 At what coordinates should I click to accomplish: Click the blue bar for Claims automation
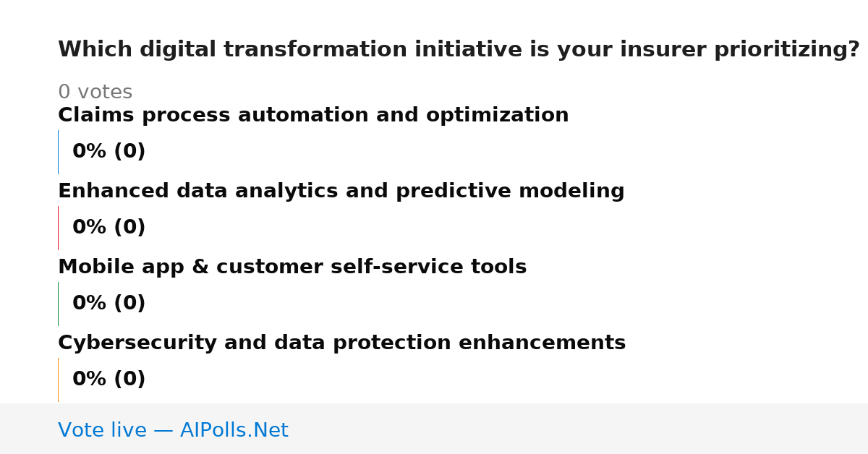click(58, 152)
